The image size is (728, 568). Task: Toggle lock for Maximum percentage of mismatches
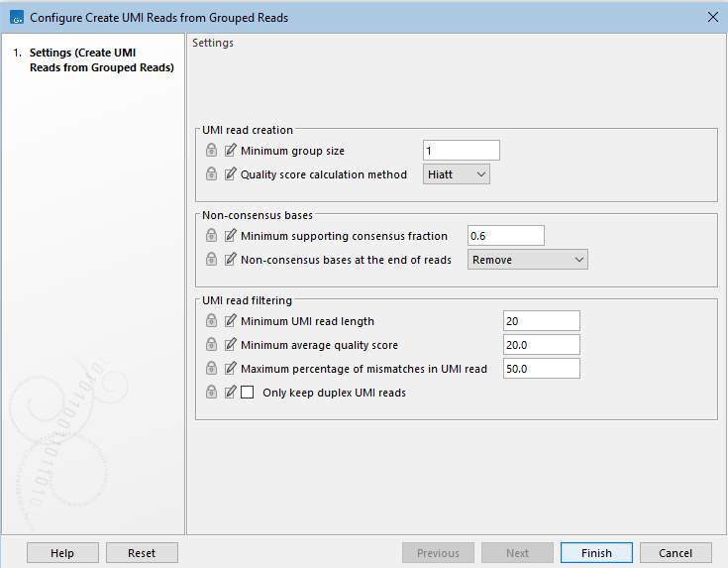[211, 369]
